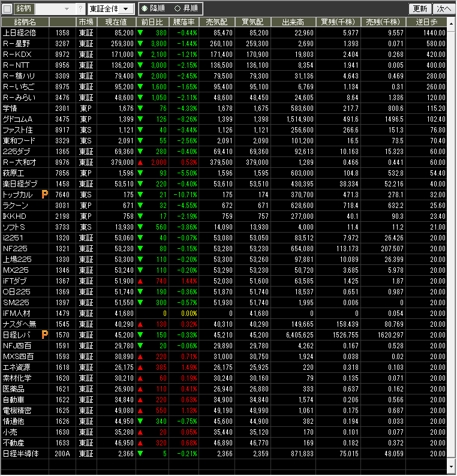Click the question mark help icon
This screenshot has width=457, height=476.
click(x=80, y=9)
